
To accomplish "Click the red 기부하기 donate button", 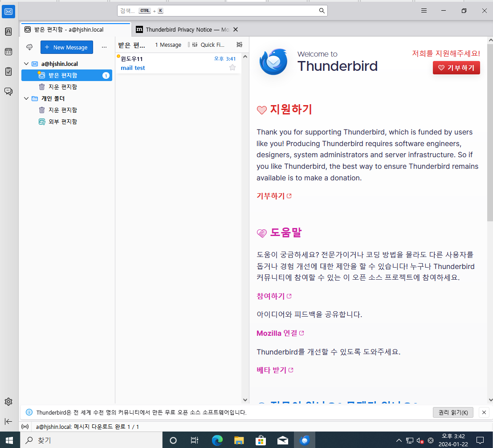I will 456,68.
